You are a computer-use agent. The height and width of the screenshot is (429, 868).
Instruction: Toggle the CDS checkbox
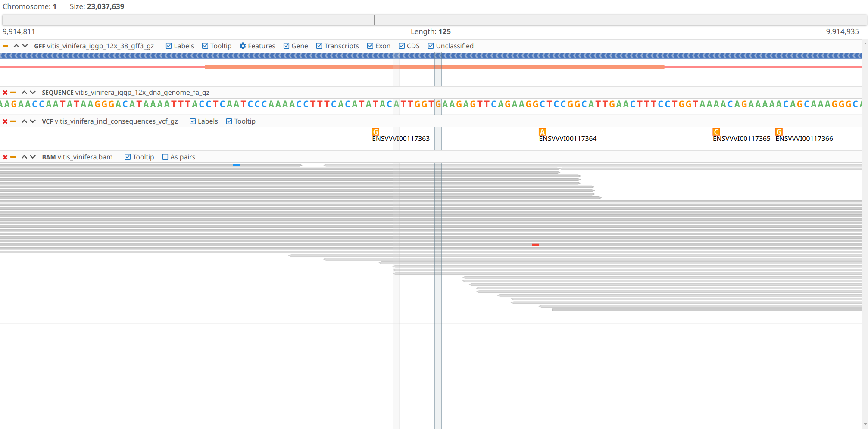tap(402, 46)
